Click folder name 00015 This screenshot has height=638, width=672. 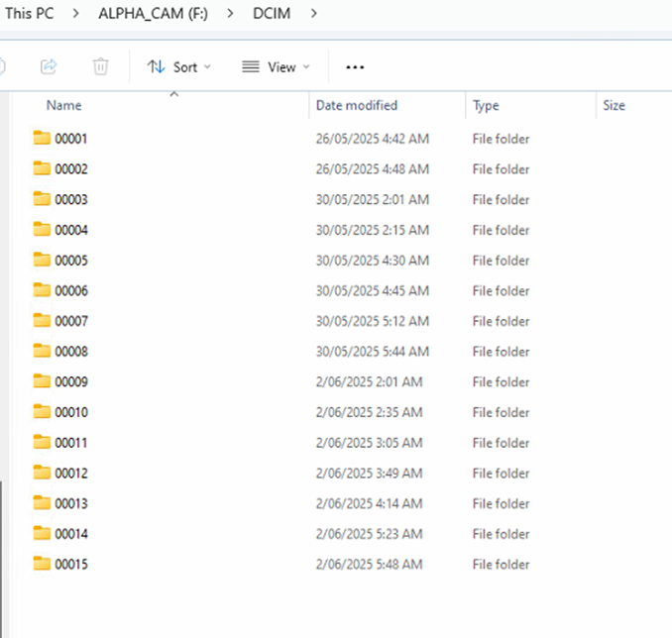[71, 565]
